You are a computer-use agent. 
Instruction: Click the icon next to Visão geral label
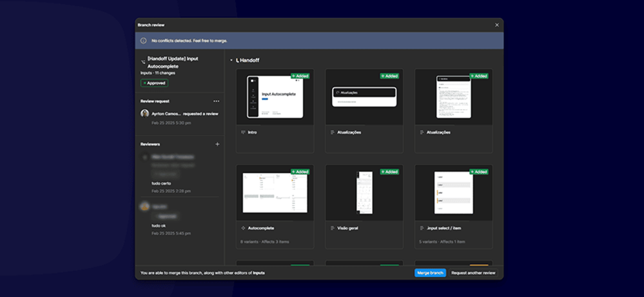point(333,228)
